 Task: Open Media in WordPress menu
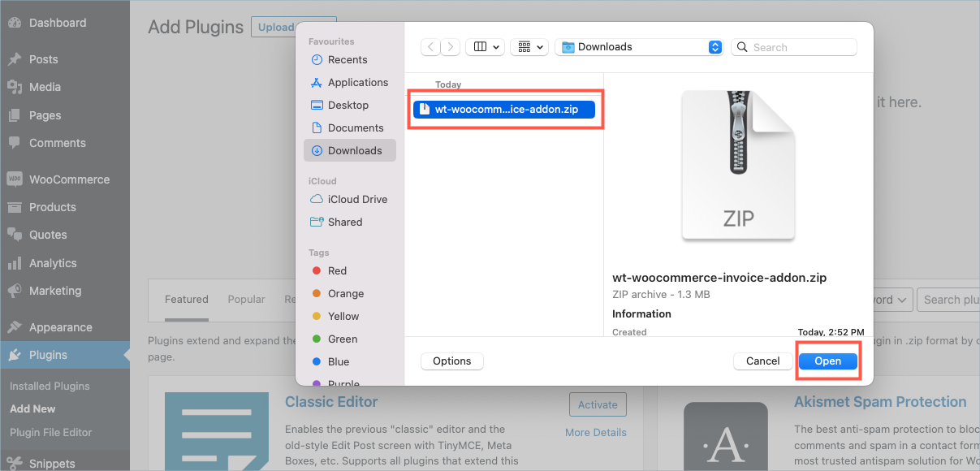pyautogui.click(x=65, y=87)
